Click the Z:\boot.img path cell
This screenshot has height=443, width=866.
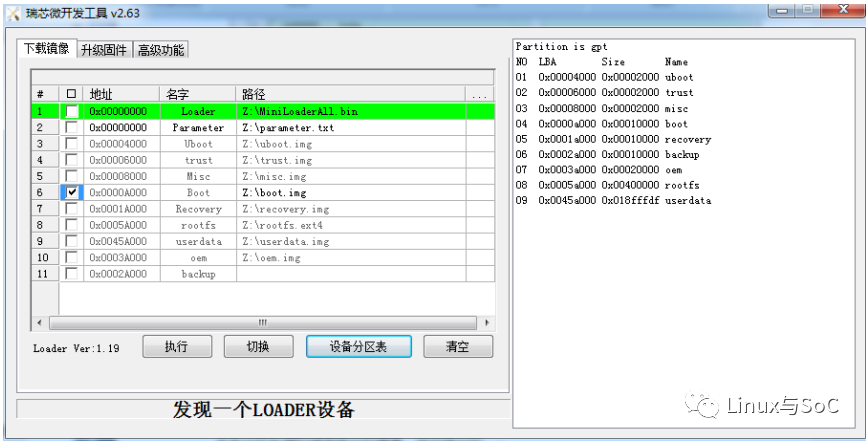click(351, 192)
